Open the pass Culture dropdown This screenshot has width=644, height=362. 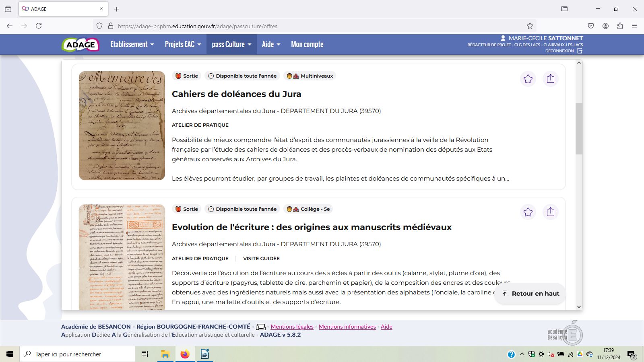(231, 44)
